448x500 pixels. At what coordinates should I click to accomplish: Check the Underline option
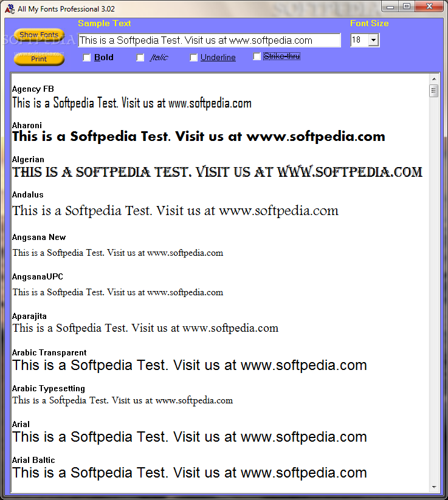[193, 58]
